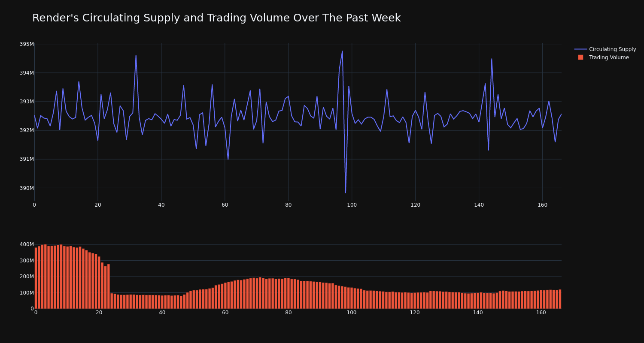Screen dimensions: 644x343
Task: Click the 390M y-axis label
Action: coord(27,188)
